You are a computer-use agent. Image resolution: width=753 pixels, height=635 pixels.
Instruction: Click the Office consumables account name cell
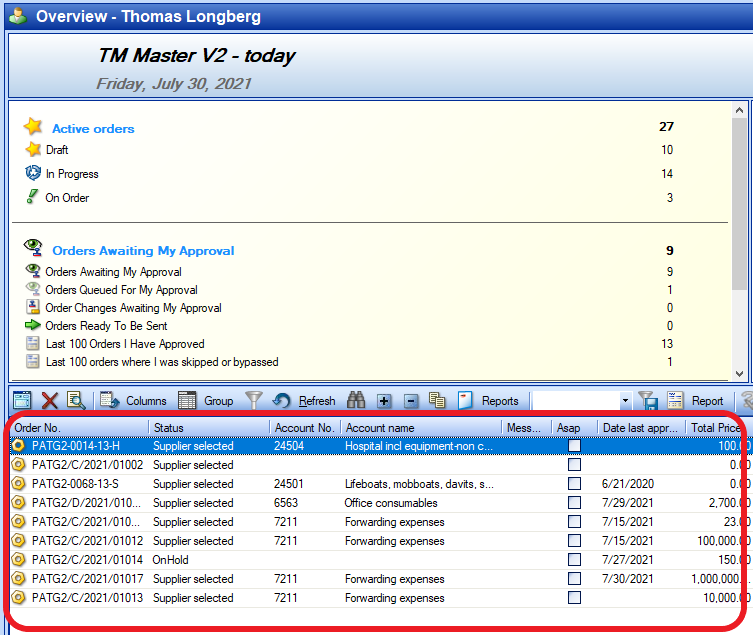tap(391, 503)
